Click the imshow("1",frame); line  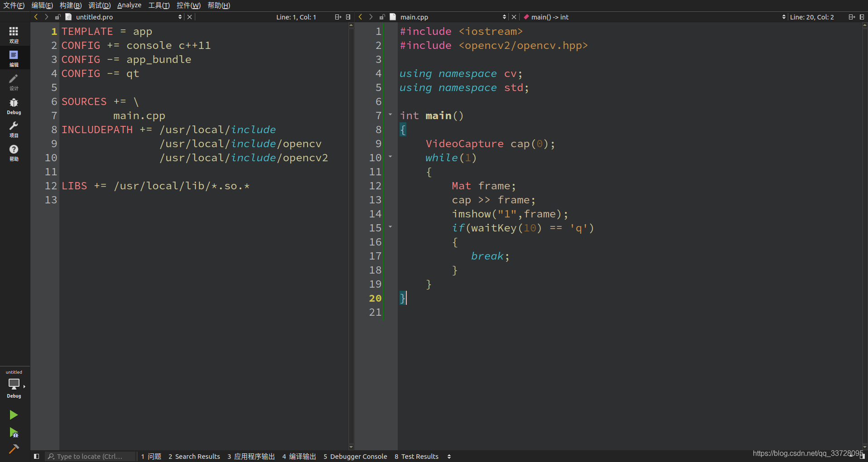510,214
